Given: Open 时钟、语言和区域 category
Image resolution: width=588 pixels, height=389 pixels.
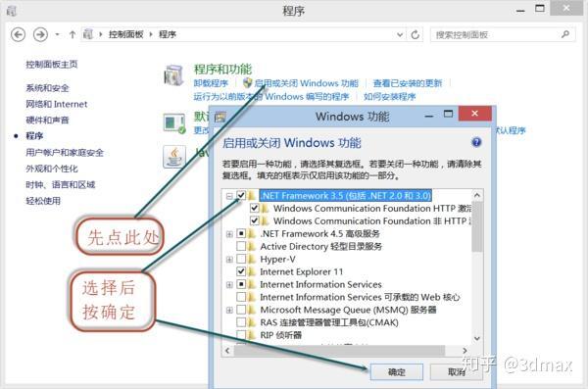Looking at the screenshot, I should pyautogui.click(x=61, y=184).
